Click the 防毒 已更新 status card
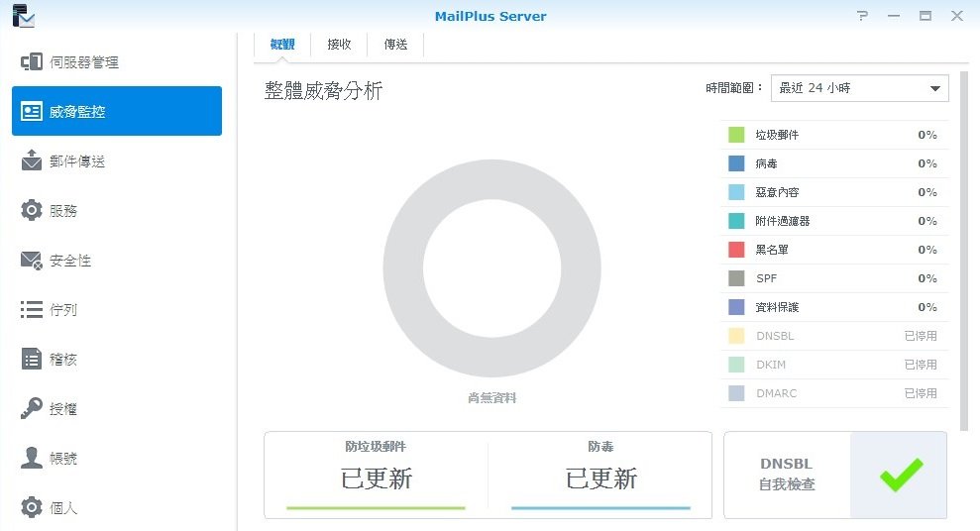 [600, 475]
